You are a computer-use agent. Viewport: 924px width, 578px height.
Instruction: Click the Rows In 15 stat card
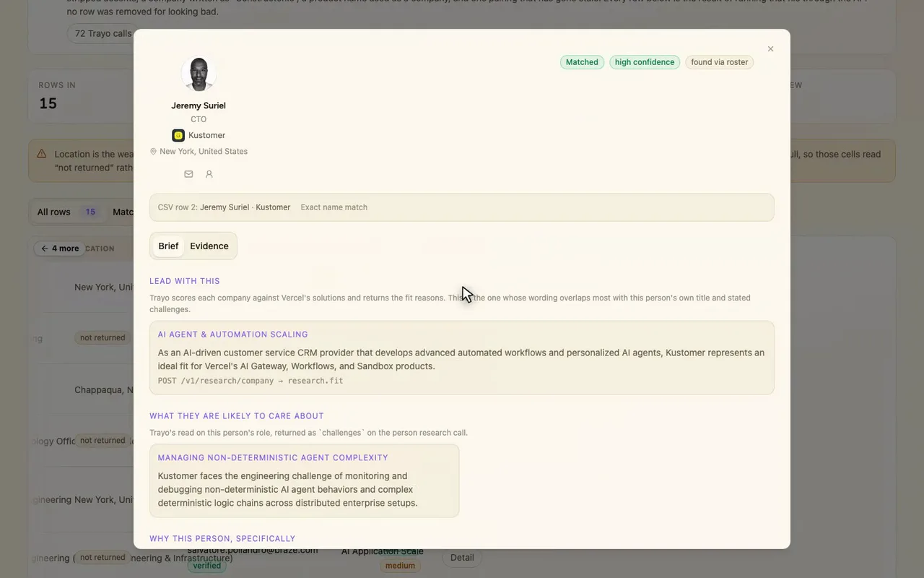coord(81,96)
